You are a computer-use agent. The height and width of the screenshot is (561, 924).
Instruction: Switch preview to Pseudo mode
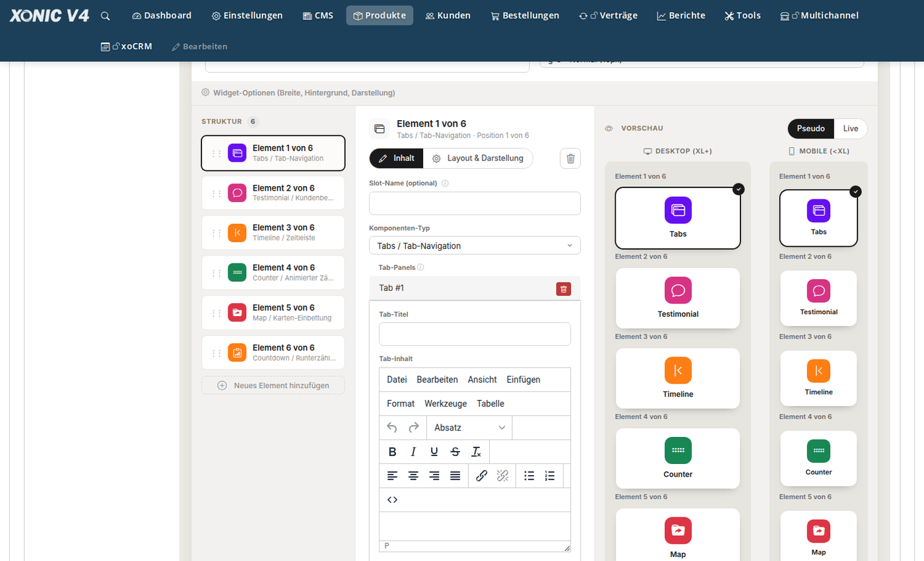[x=810, y=129]
